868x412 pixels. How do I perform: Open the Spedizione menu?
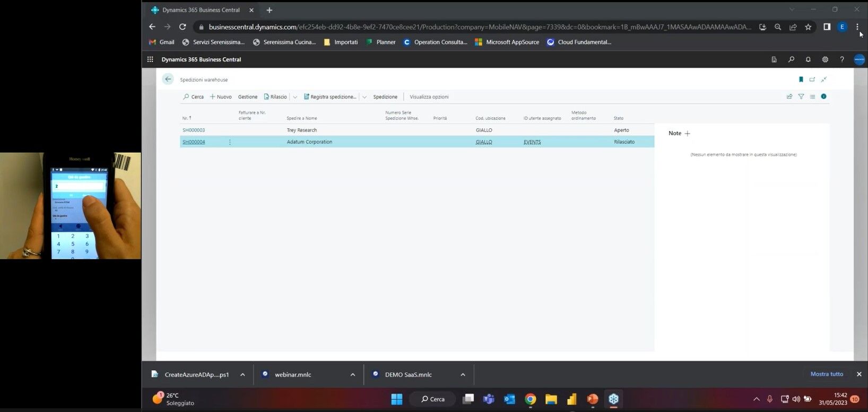pos(385,97)
